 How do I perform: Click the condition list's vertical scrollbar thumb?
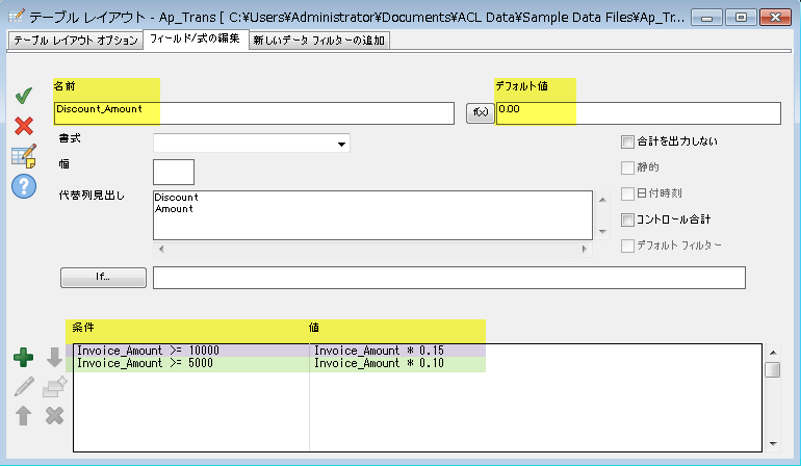(772, 371)
